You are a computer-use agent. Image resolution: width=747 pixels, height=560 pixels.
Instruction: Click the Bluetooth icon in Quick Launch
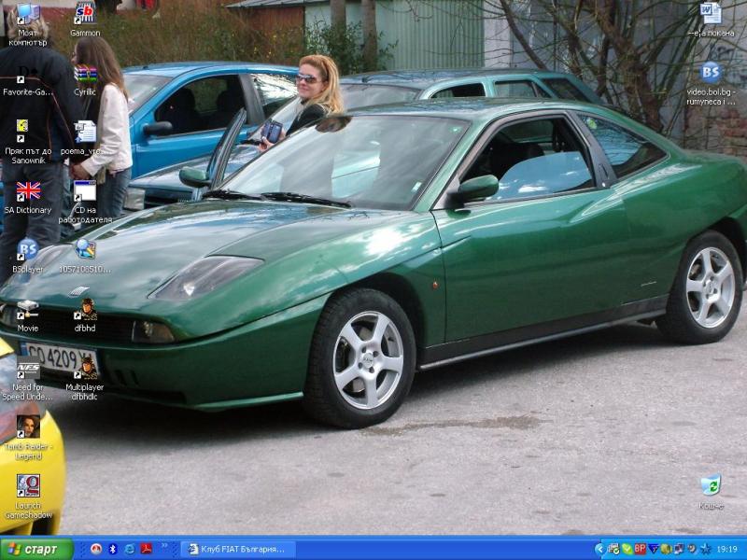coord(113,549)
